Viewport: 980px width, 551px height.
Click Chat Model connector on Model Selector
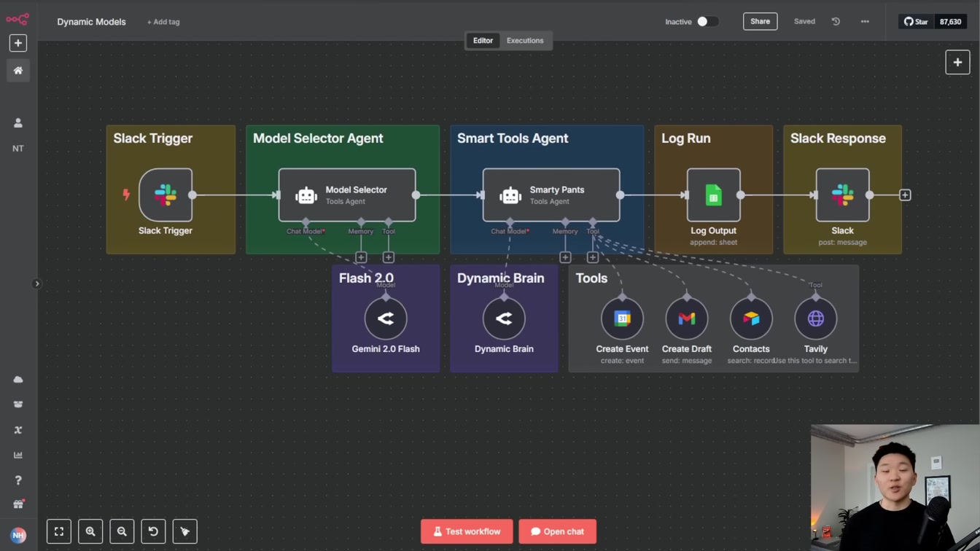(306, 222)
